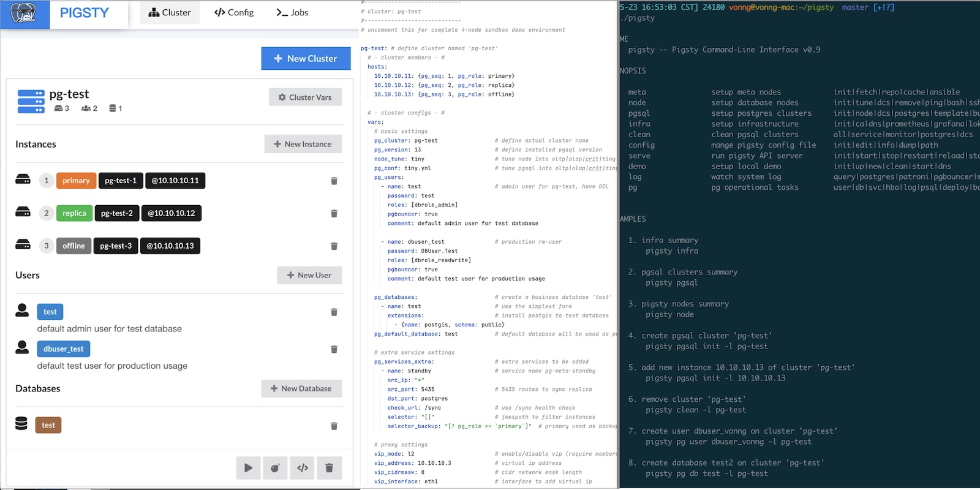Click the New Database button
Screen dimensions: 980x490
[301, 388]
